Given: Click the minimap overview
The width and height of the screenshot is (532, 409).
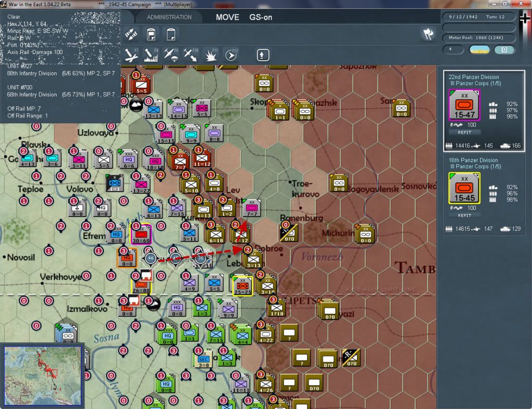Looking at the screenshot, I should (43, 375).
